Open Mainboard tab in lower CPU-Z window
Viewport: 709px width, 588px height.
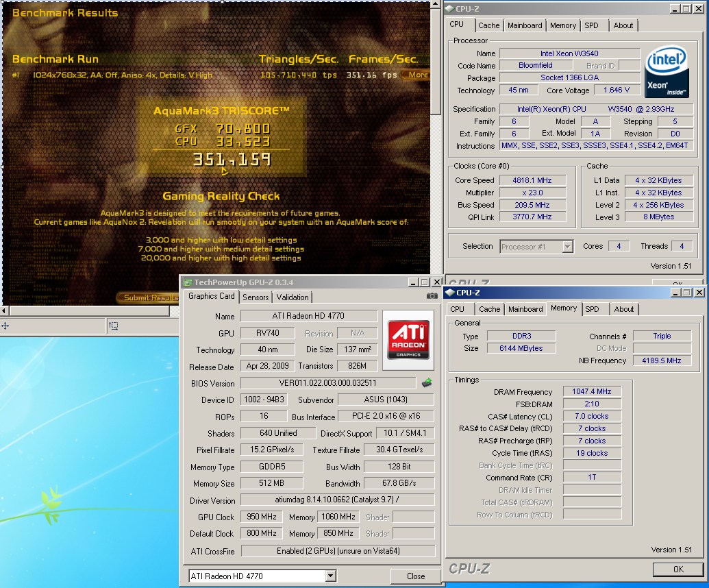pos(525,309)
